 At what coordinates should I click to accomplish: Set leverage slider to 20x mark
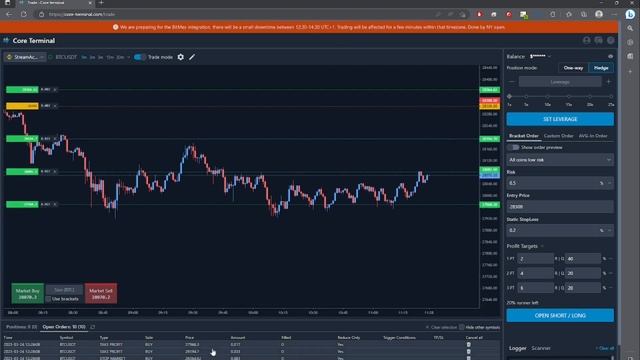pos(590,97)
